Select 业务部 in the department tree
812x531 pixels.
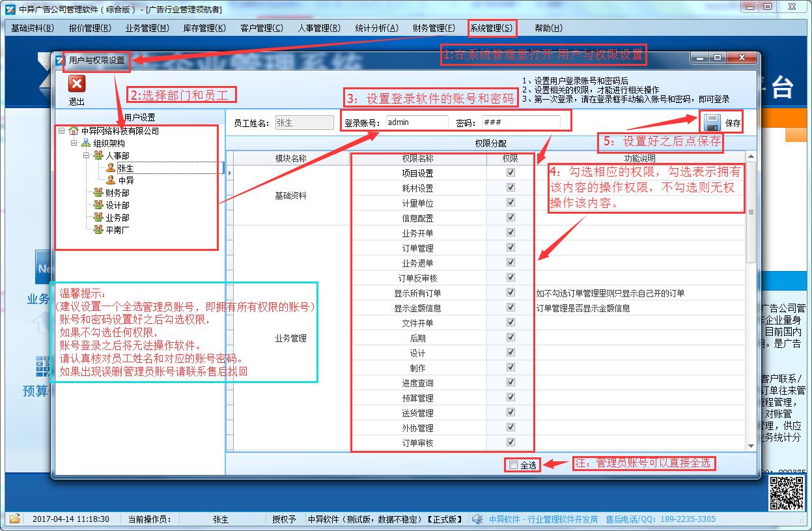click(x=118, y=218)
